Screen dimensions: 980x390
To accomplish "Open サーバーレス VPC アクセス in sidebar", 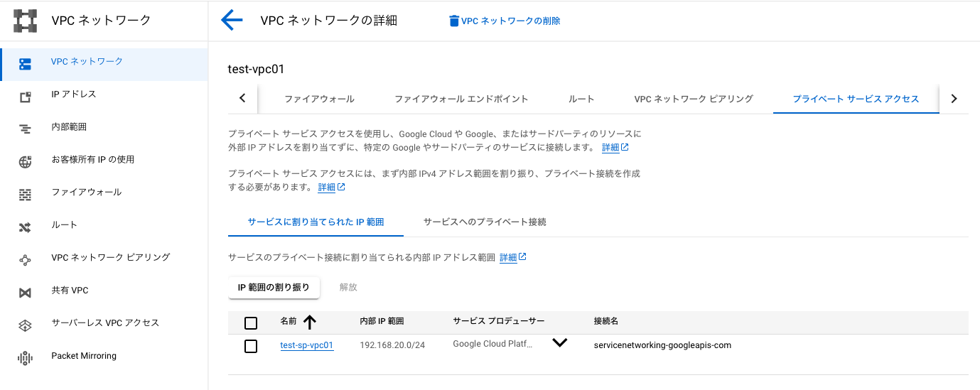I will point(104,323).
